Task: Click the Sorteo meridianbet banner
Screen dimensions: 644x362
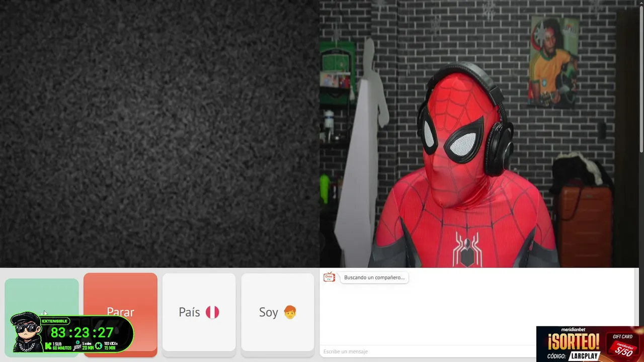Action: [590, 344]
